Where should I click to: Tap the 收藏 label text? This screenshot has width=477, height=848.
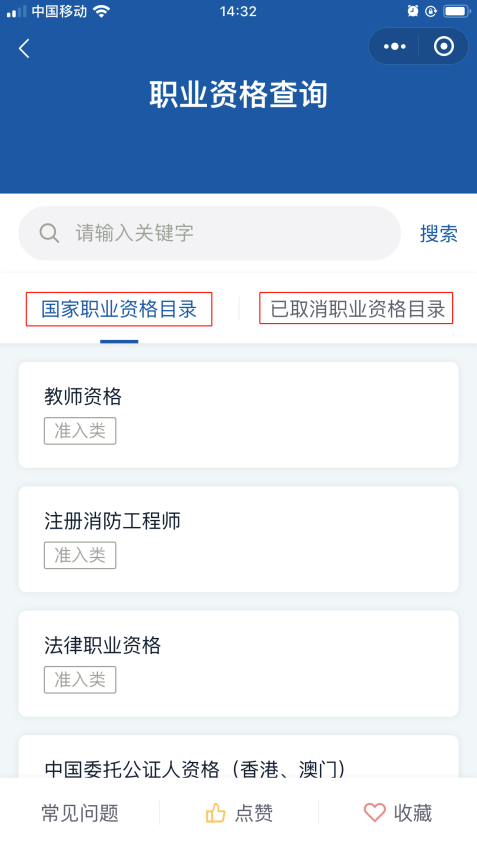pyautogui.click(x=413, y=813)
